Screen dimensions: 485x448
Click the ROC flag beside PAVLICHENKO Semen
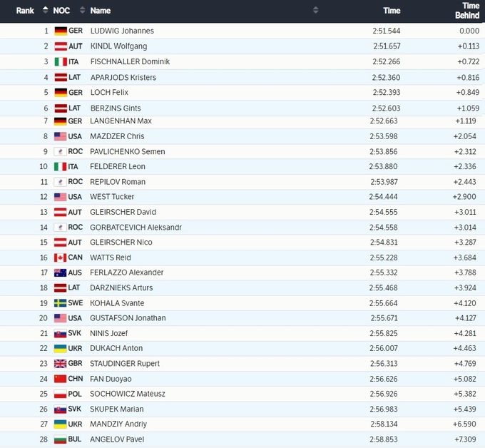coord(61,152)
